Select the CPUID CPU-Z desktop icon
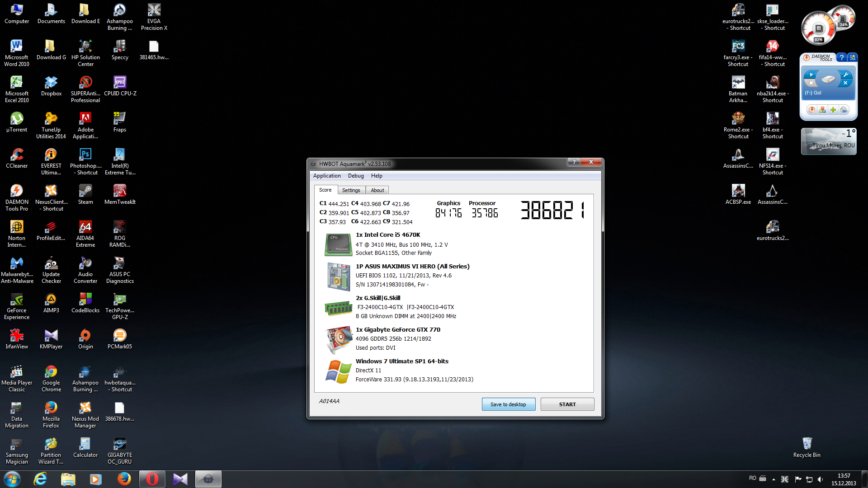868x488 pixels. (x=120, y=86)
